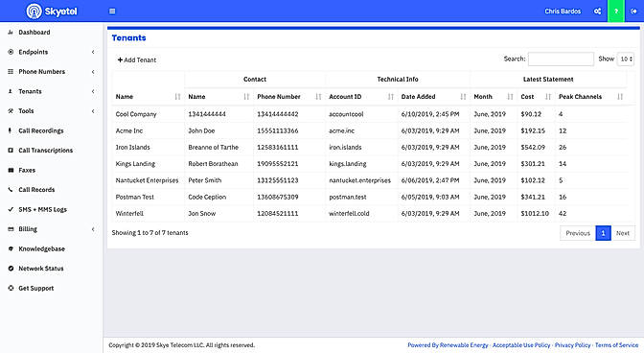This screenshot has height=353, width=644.
Task: Open Acceptable Use Policy link
Action: click(521, 345)
